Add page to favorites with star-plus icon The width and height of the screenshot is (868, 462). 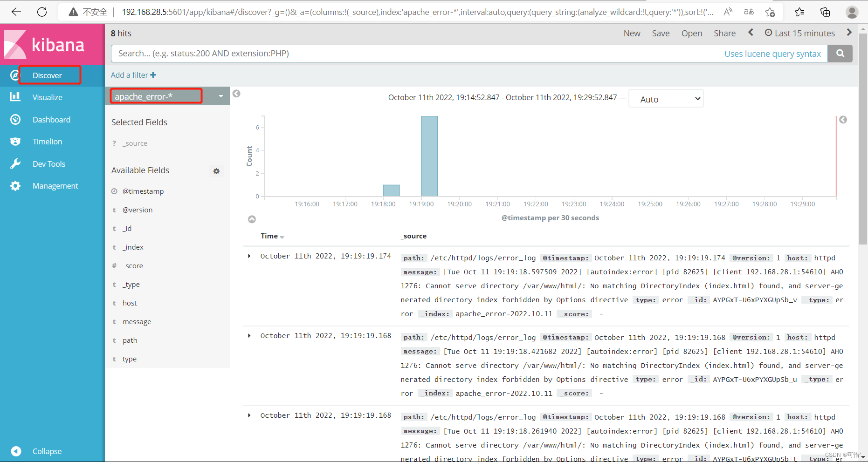tap(770, 12)
